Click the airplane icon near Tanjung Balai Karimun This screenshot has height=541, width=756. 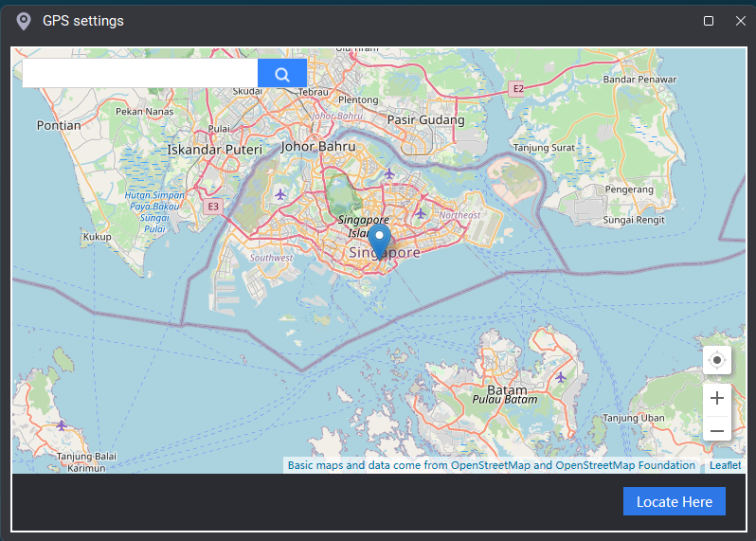point(62,424)
